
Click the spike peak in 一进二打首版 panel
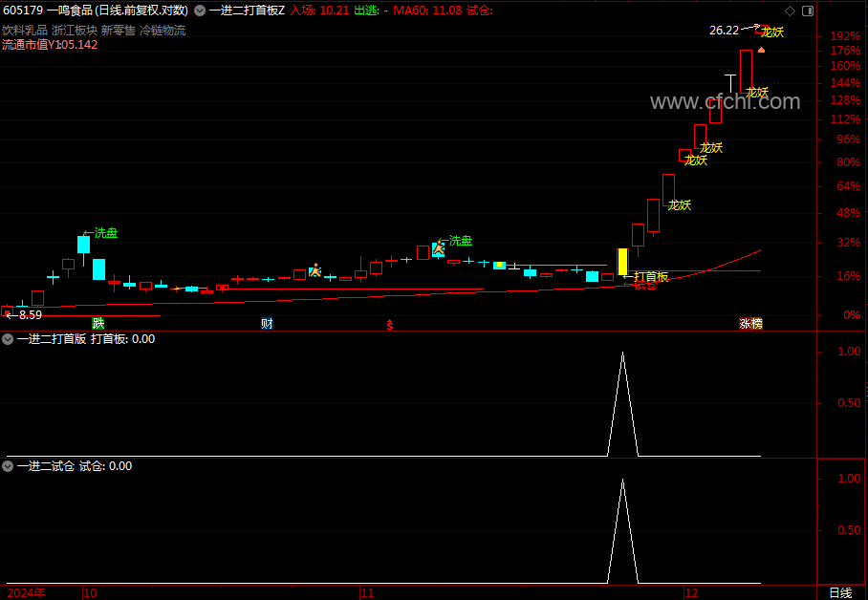[x=622, y=353]
